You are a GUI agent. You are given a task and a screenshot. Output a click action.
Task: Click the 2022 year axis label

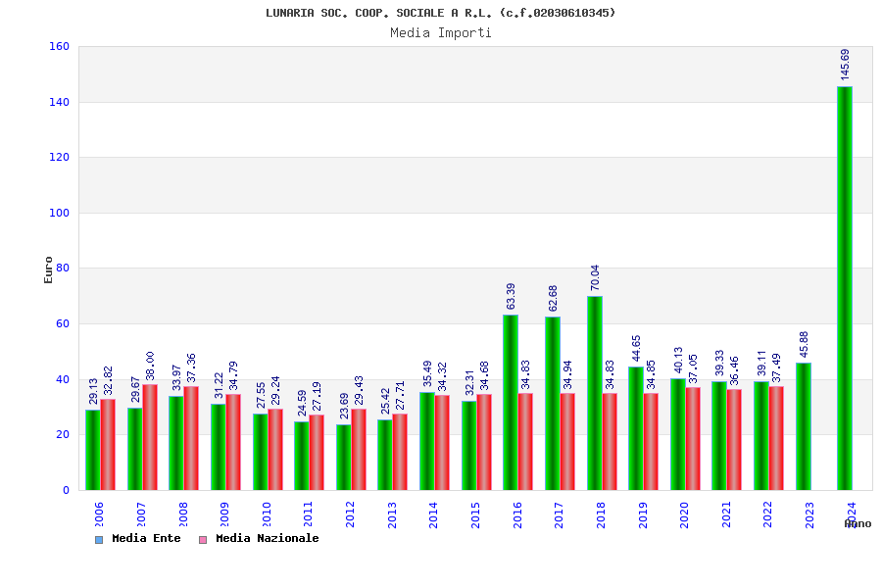point(767,514)
